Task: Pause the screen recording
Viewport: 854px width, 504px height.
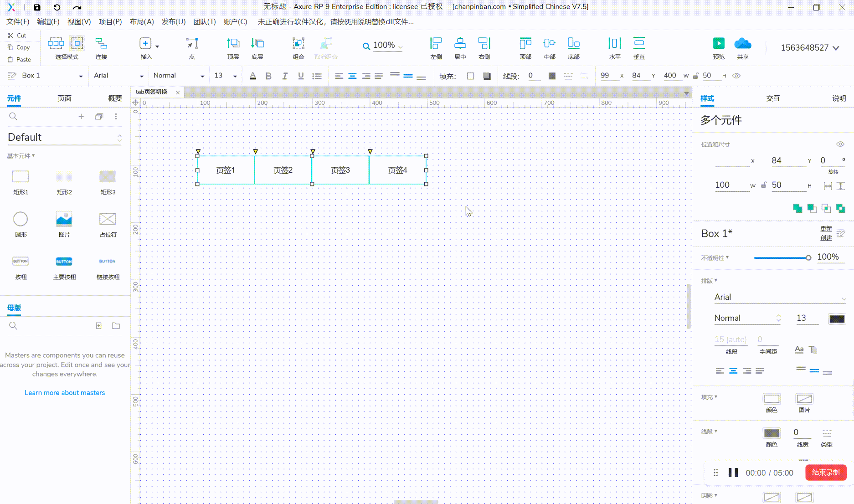Action: (733, 473)
